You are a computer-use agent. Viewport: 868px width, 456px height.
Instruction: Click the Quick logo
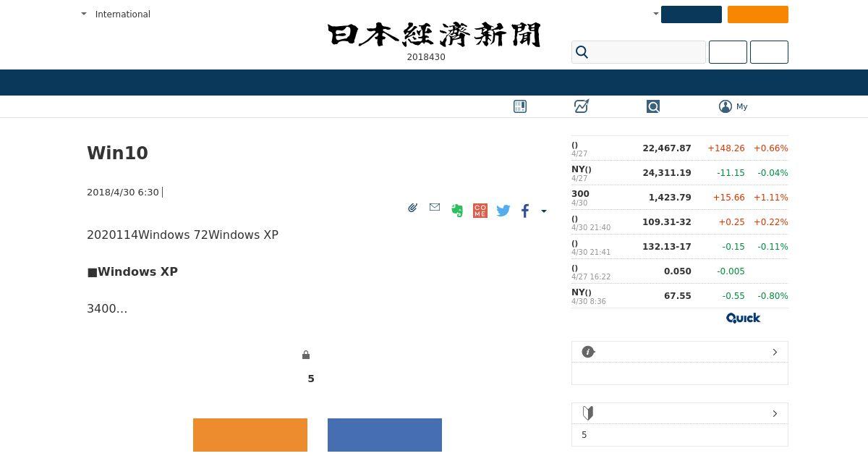[x=743, y=318]
